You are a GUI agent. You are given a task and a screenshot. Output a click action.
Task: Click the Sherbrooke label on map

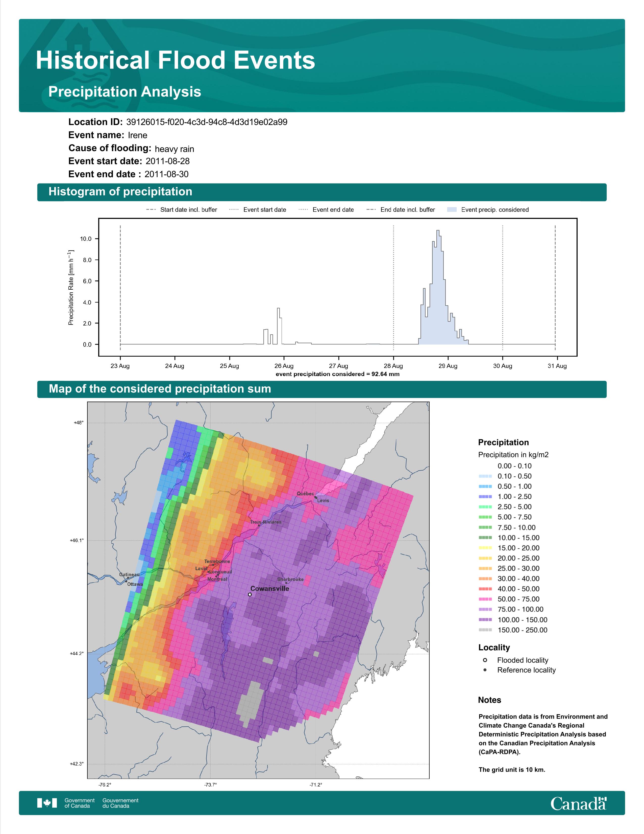pos(290,579)
